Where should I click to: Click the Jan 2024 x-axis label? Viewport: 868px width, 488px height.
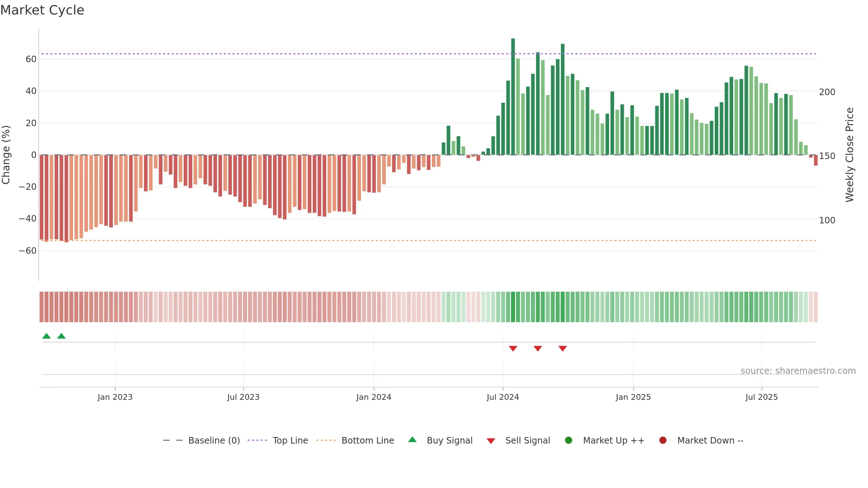374,397
